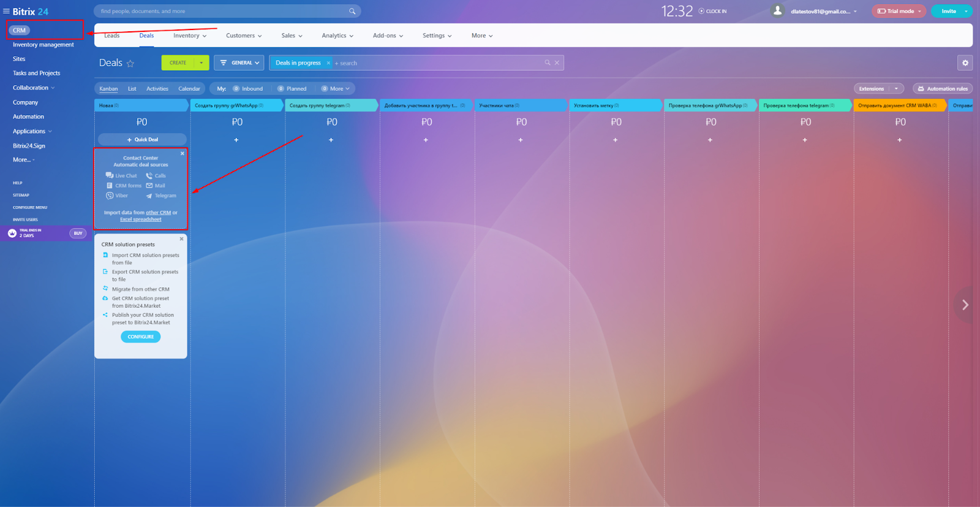Switch to the List view
This screenshot has width=980, height=507.
coord(132,89)
